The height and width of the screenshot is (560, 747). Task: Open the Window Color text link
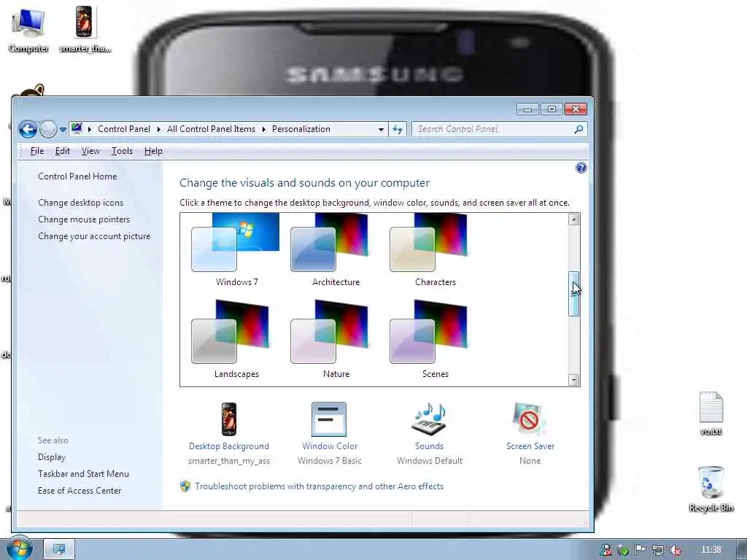point(330,446)
